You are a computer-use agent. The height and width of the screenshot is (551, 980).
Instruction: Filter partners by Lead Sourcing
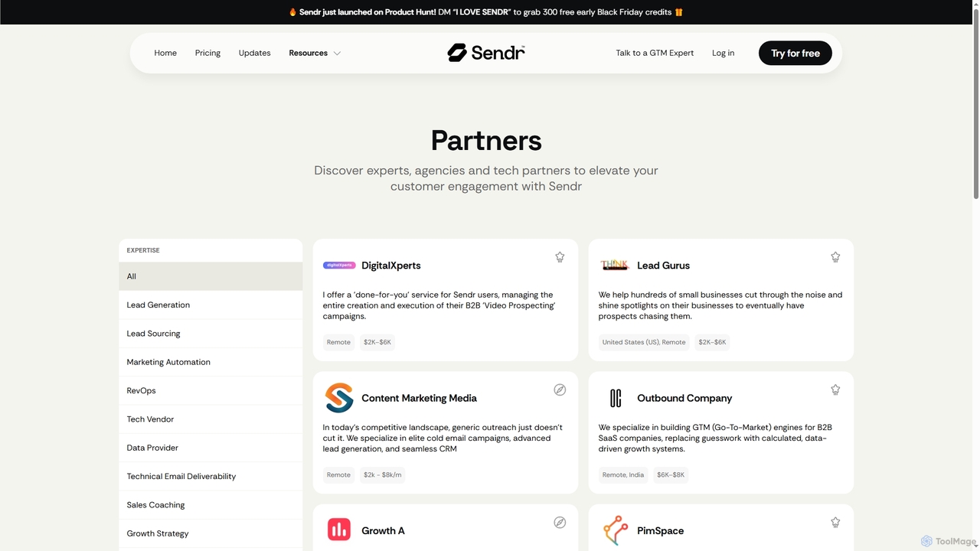211,334
